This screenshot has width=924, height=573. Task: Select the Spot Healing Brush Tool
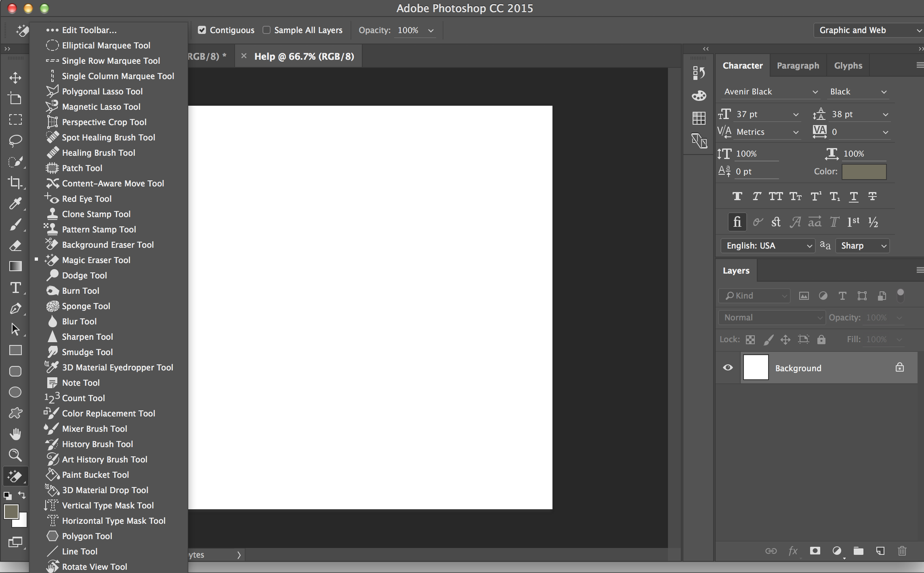click(x=108, y=137)
